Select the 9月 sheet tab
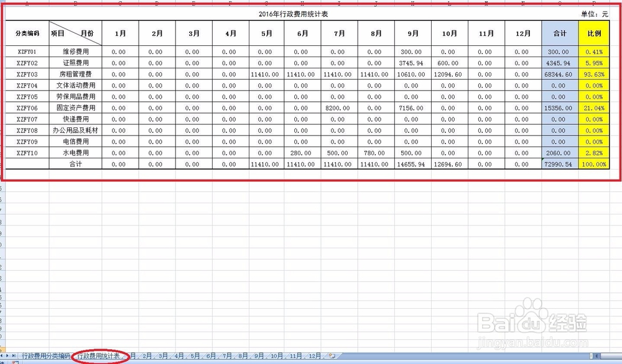The image size is (622, 364). pos(259,356)
